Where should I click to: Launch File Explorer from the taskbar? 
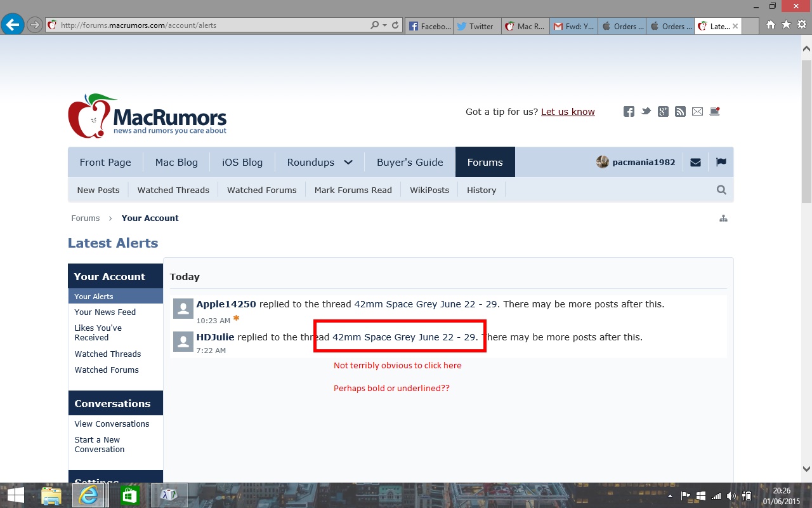pos(51,495)
